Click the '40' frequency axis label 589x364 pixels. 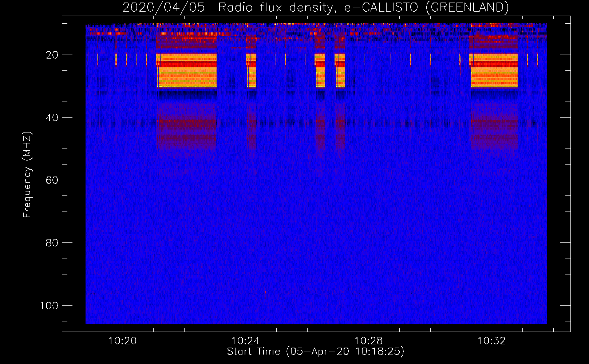click(x=52, y=118)
